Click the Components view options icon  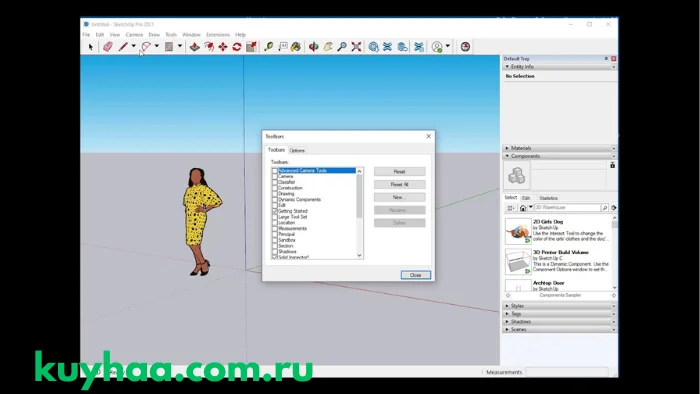[x=511, y=208]
